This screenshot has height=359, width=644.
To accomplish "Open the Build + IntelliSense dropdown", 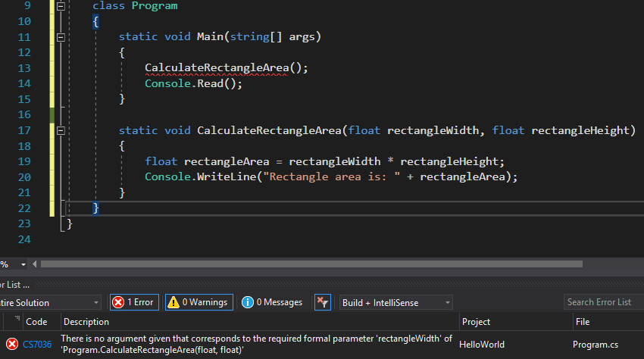I will (x=396, y=302).
